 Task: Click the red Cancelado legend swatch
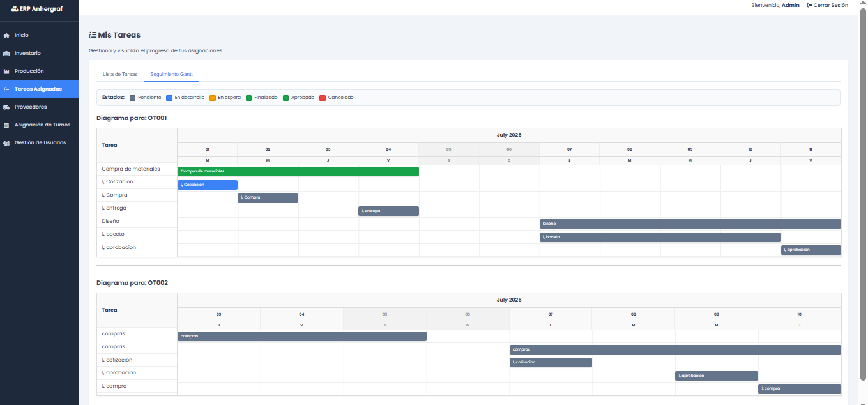(323, 98)
